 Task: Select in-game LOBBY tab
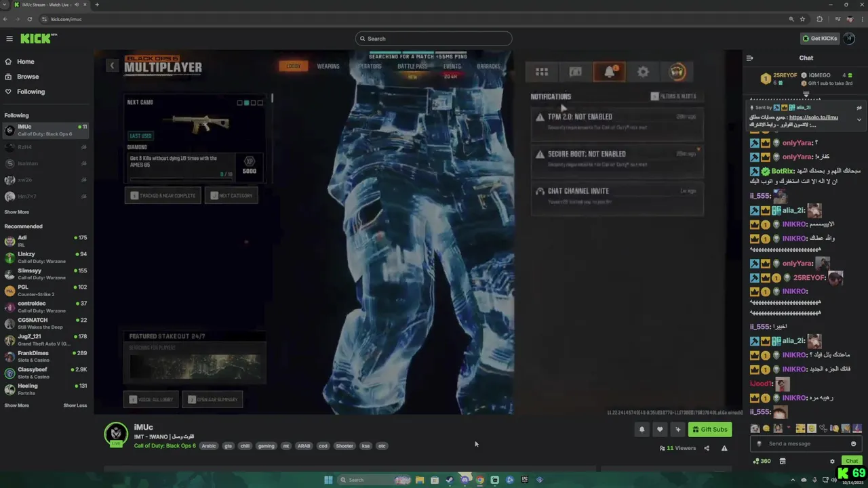(x=293, y=66)
